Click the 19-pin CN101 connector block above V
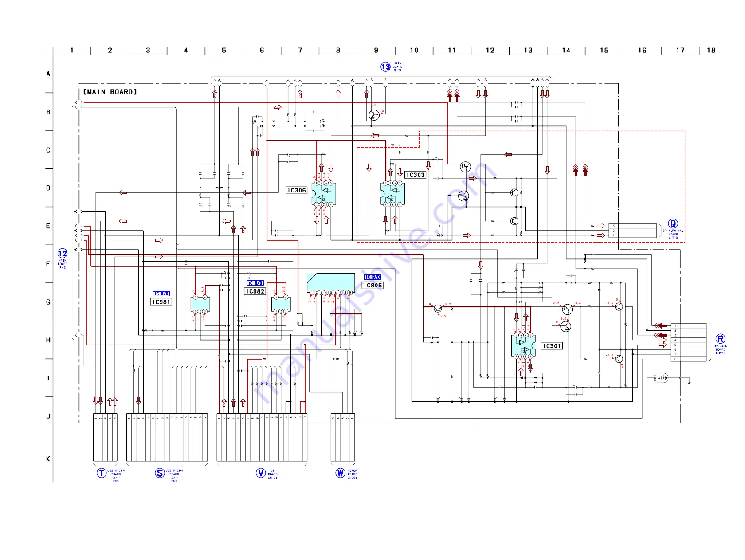Image resolution: width=745 pixels, height=560 pixels. [x=262, y=438]
